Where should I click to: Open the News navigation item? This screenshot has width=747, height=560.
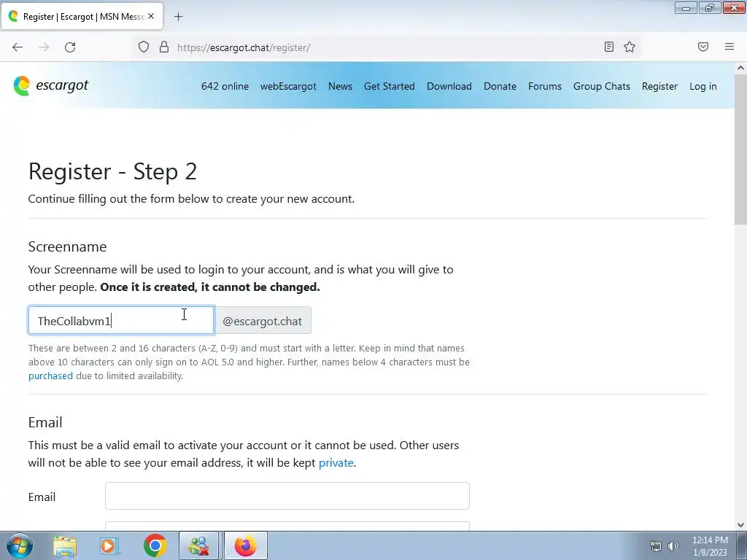click(x=340, y=86)
